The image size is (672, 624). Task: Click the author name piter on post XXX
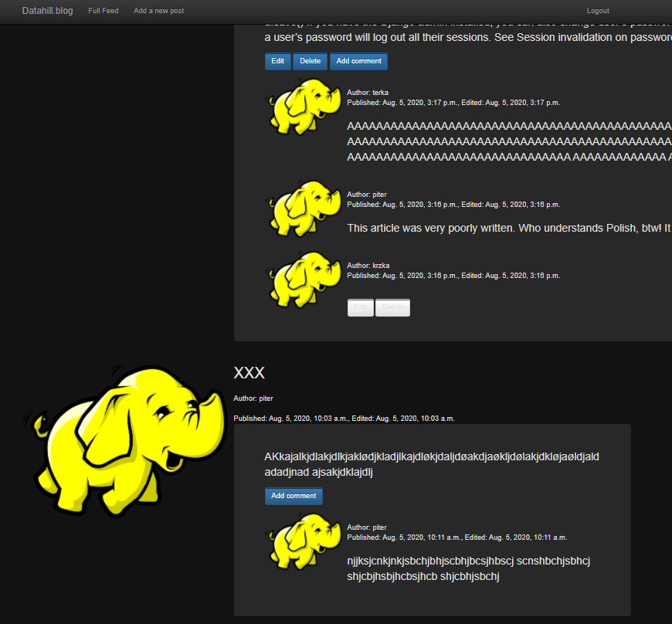265,398
